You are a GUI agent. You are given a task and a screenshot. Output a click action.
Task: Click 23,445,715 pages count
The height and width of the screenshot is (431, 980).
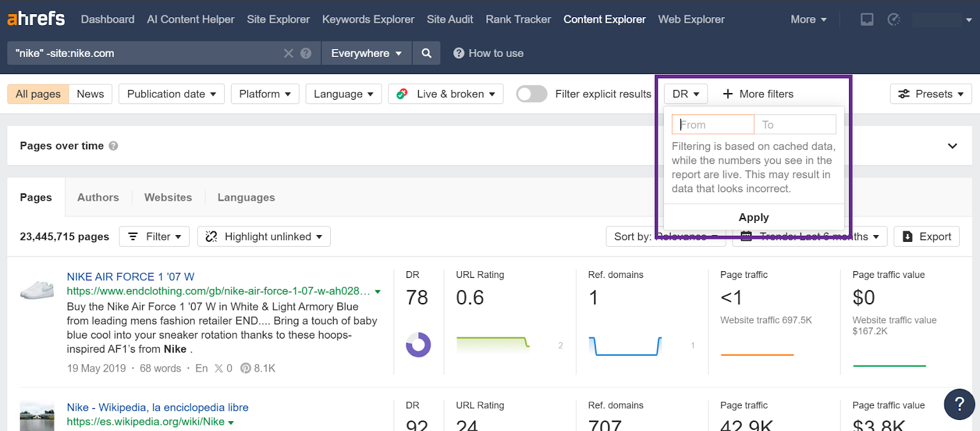(64, 236)
